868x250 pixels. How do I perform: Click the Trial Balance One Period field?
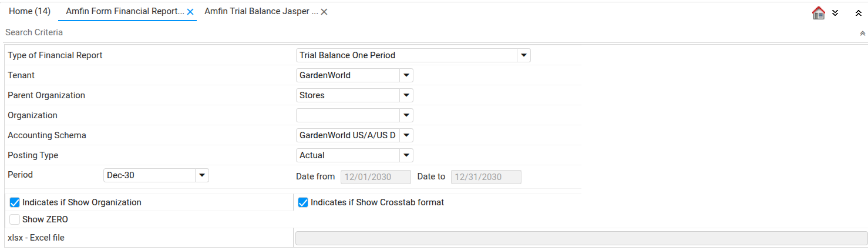406,55
